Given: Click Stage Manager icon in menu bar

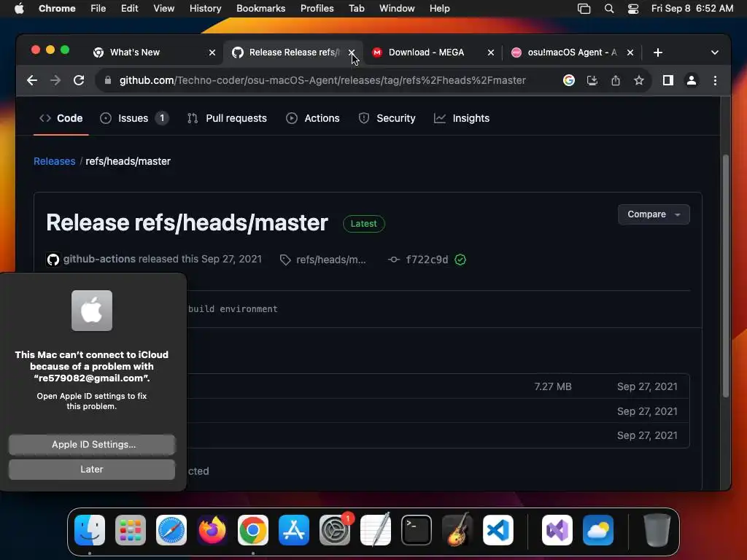Looking at the screenshot, I should coord(584,9).
